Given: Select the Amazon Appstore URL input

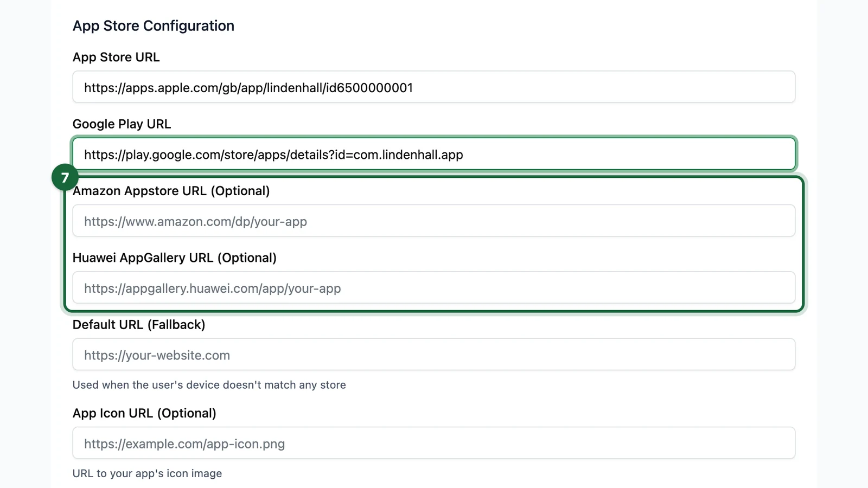Looking at the screenshot, I should click(434, 221).
